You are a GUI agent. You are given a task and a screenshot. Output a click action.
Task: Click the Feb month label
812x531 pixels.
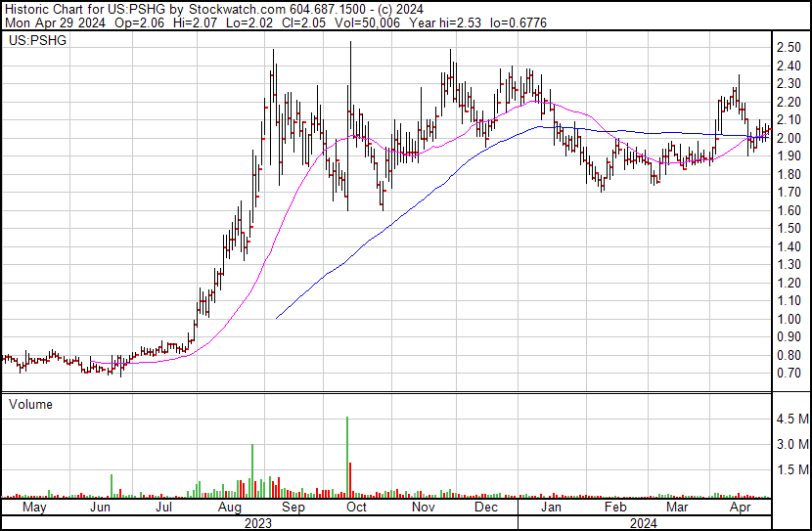[x=615, y=508]
